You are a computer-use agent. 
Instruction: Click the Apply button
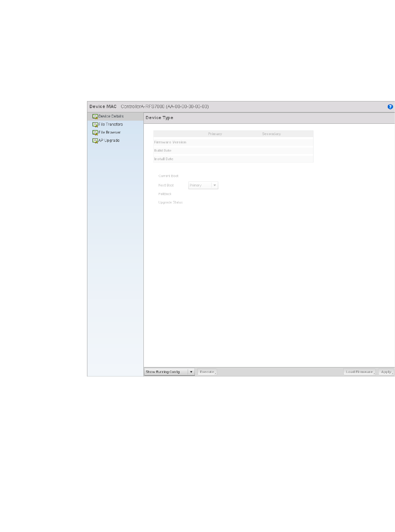[x=386, y=372]
